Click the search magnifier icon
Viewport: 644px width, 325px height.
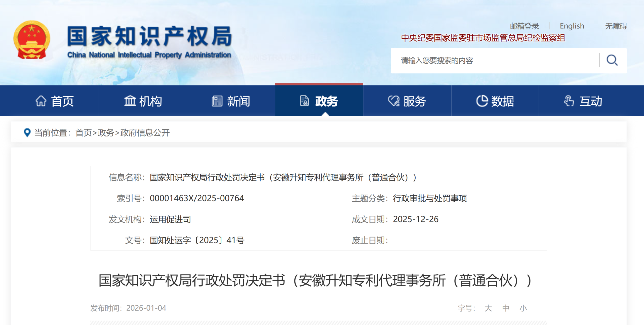[x=612, y=60]
